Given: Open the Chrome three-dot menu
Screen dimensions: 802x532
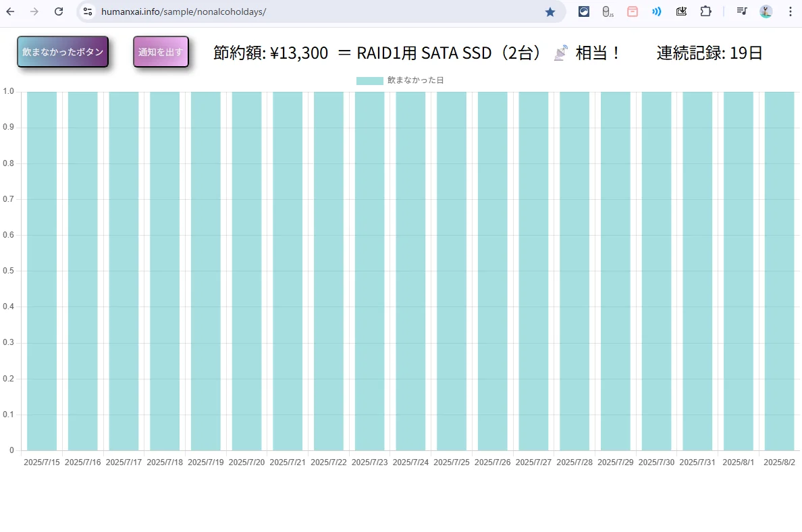Looking at the screenshot, I should tap(791, 11).
